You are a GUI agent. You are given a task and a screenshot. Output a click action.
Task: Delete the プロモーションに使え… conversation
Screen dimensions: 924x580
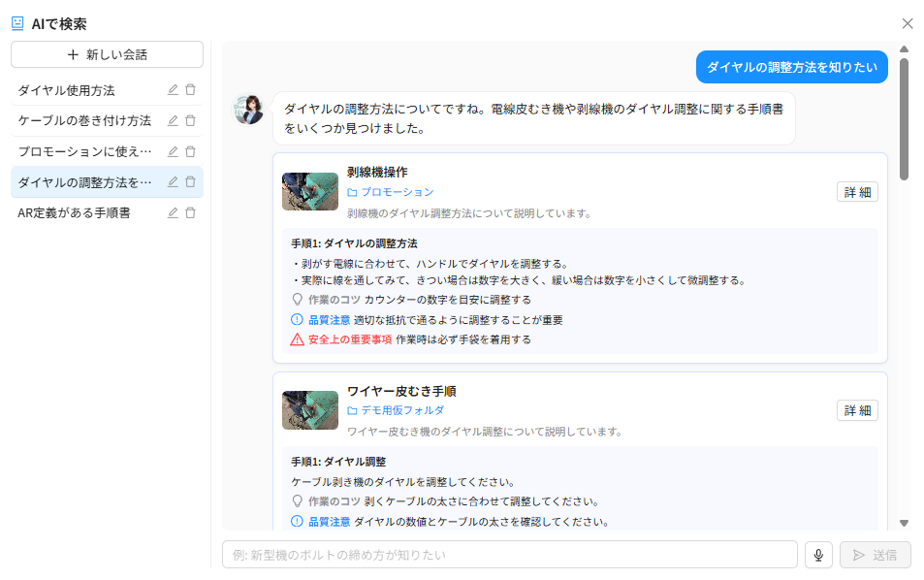pos(190,151)
